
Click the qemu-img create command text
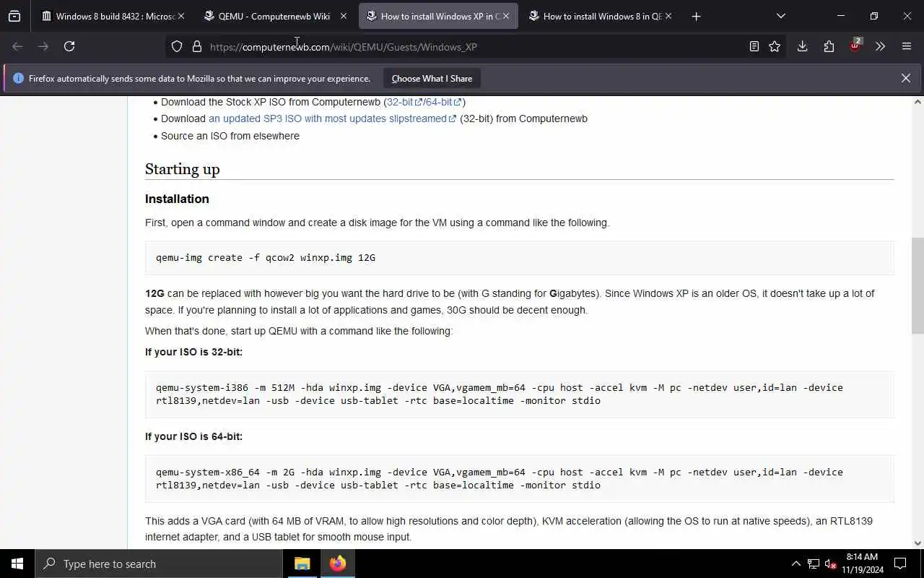tap(266, 257)
